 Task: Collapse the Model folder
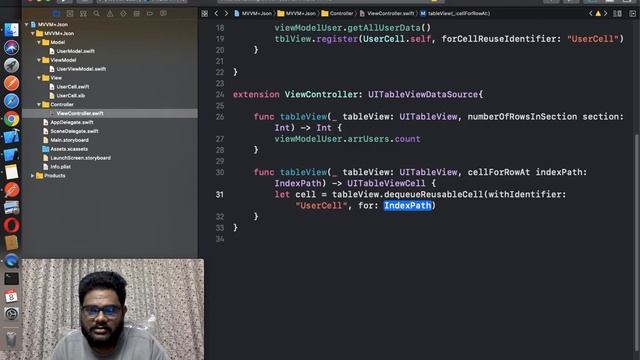39,42
